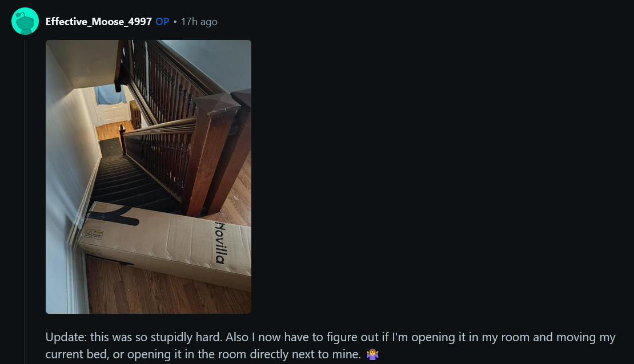Image resolution: width=634 pixels, height=364 pixels.
Task: Click the shrugging person emoji
Action: 372,354
